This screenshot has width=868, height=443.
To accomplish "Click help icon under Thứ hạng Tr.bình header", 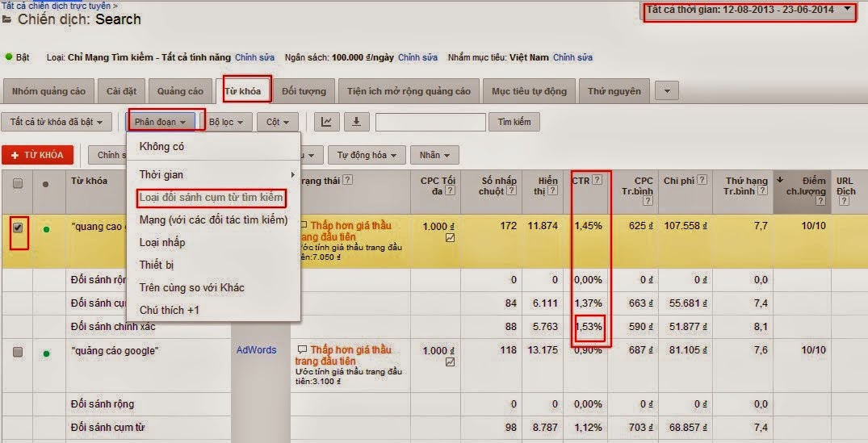I will [x=763, y=190].
